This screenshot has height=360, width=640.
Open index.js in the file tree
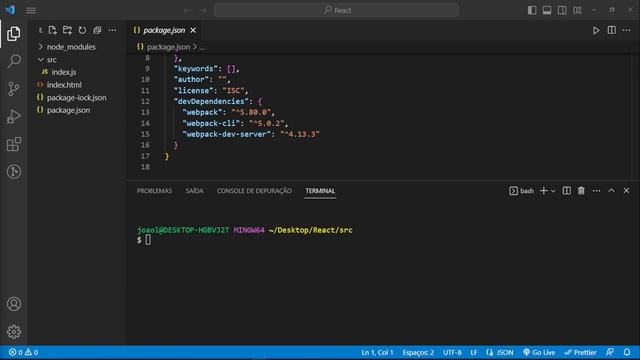[64, 72]
